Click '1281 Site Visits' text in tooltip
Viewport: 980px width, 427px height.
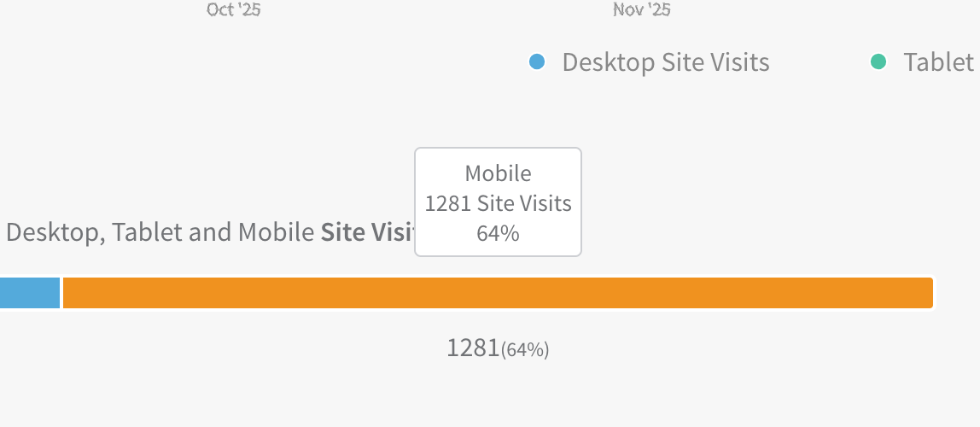click(x=498, y=204)
